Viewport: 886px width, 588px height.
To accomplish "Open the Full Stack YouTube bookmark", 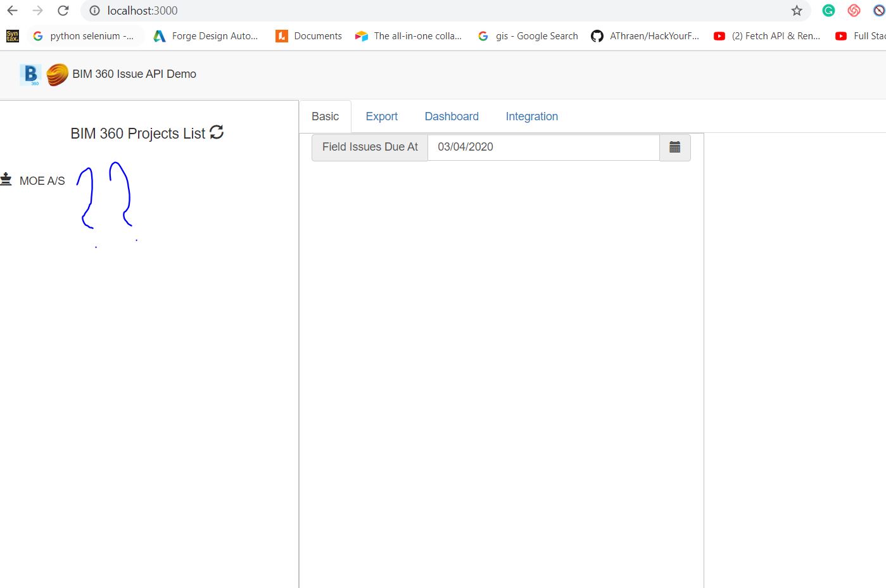I will 861,36.
